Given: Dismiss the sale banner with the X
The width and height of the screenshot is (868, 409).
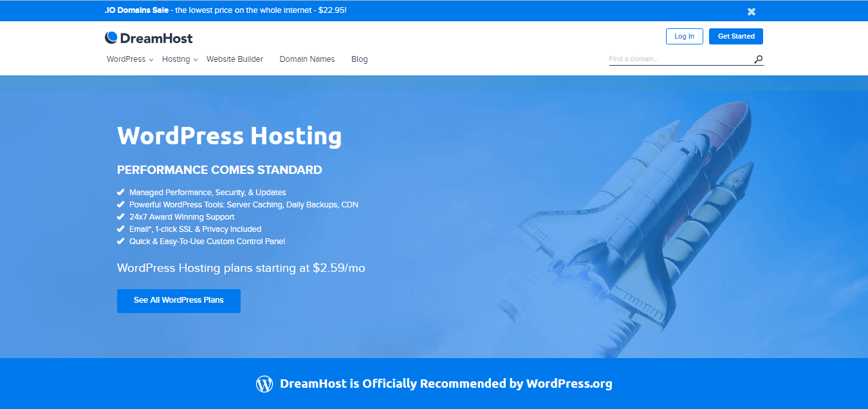Looking at the screenshot, I should pos(751,11).
